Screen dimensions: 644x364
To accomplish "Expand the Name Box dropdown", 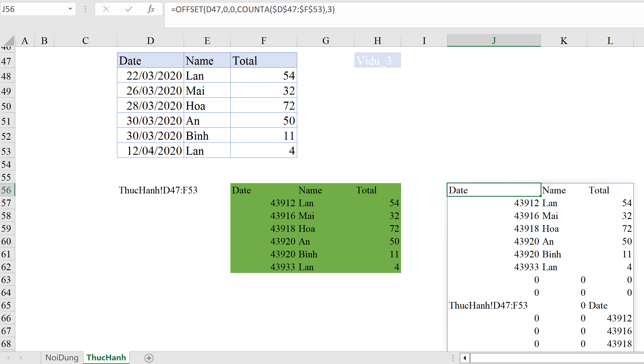I will point(70,9).
